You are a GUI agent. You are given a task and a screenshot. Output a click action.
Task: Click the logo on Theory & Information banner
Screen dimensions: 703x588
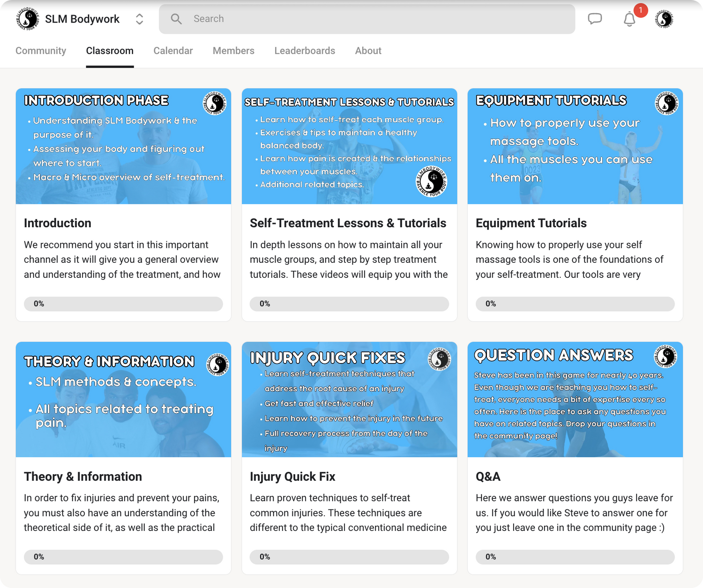(x=218, y=365)
